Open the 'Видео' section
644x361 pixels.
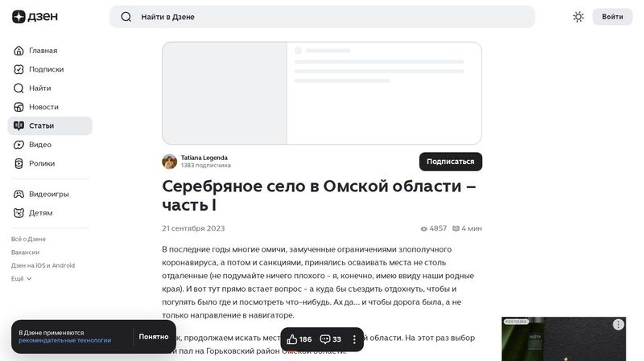(40, 145)
